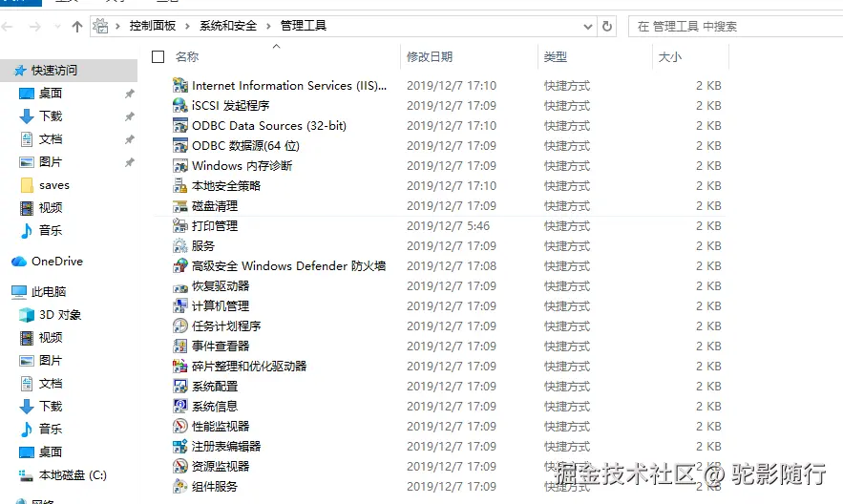The width and height of the screenshot is (843, 504).
Task: Click the 磁盘清理 icon
Action: tap(180, 206)
